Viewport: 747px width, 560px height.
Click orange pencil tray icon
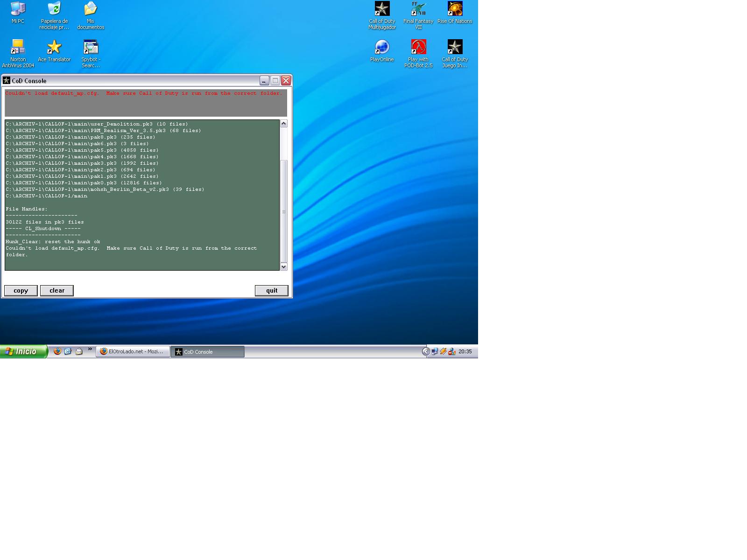(443, 351)
